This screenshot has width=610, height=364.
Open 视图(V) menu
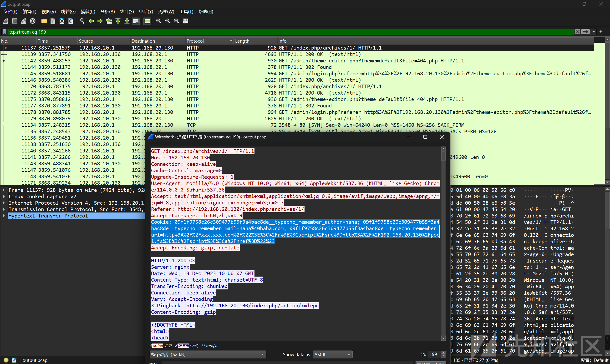pos(49,11)
